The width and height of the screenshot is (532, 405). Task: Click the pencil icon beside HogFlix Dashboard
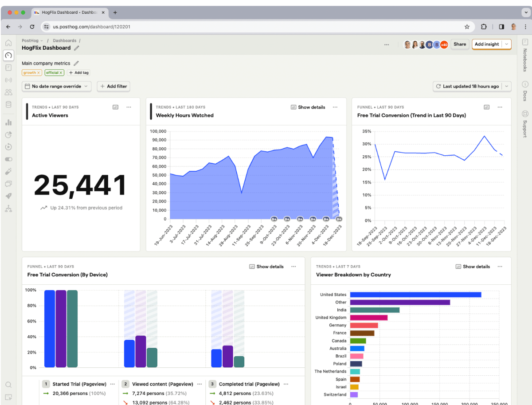tap(77, 48)
